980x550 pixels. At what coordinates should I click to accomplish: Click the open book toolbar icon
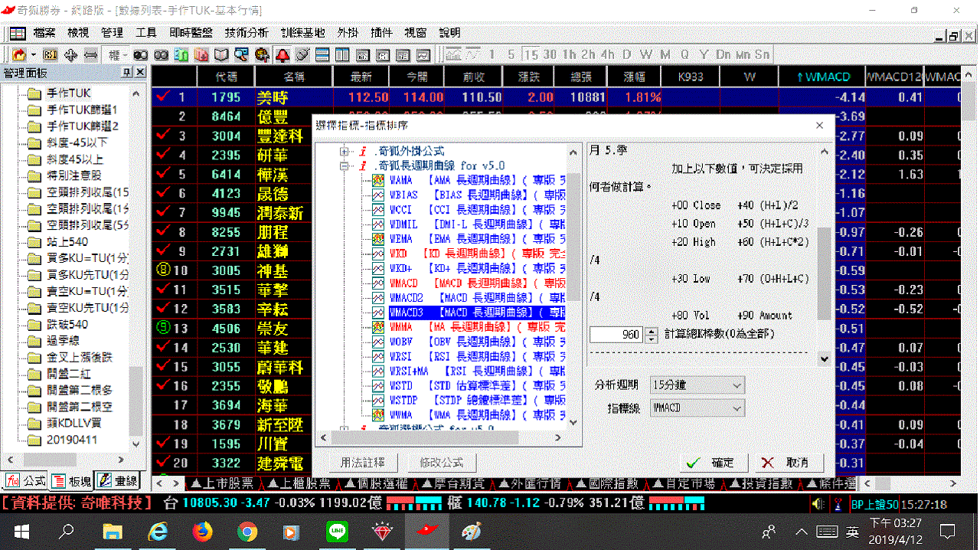pyautogui.click(x=222, y=55)
